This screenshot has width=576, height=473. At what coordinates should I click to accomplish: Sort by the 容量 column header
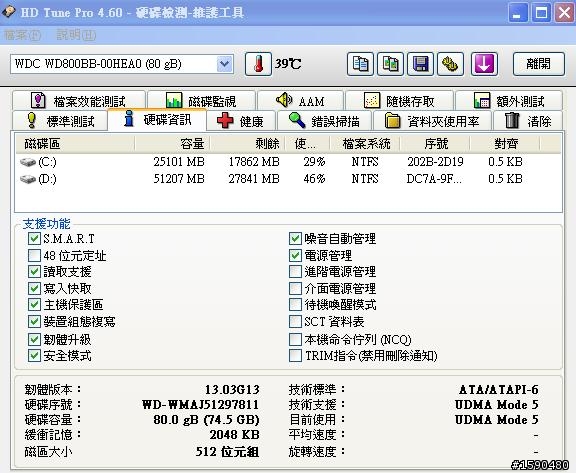[173, 144]
